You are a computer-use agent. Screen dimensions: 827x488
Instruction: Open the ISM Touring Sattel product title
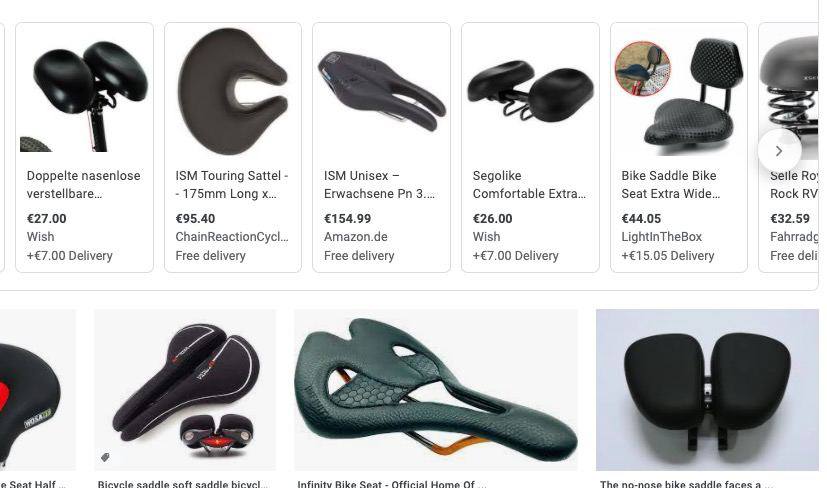pos(232,185)
